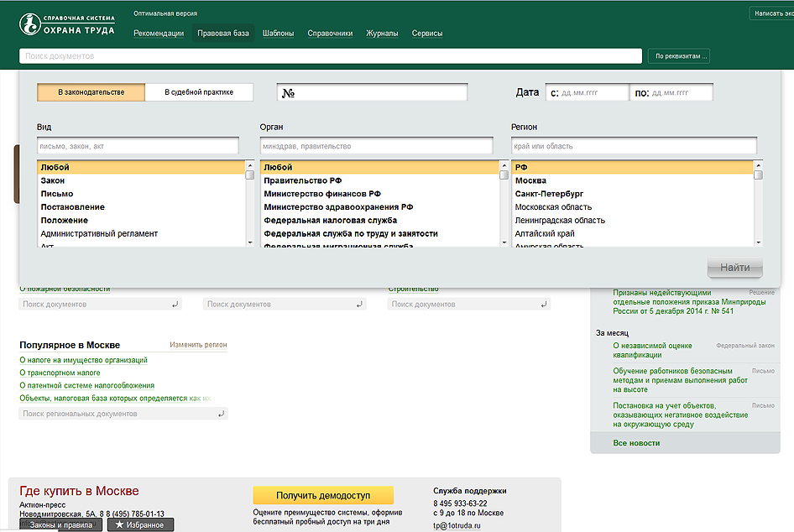Select Ленинградская область in Регион list
Screen dimensions: 794x532
633,220
